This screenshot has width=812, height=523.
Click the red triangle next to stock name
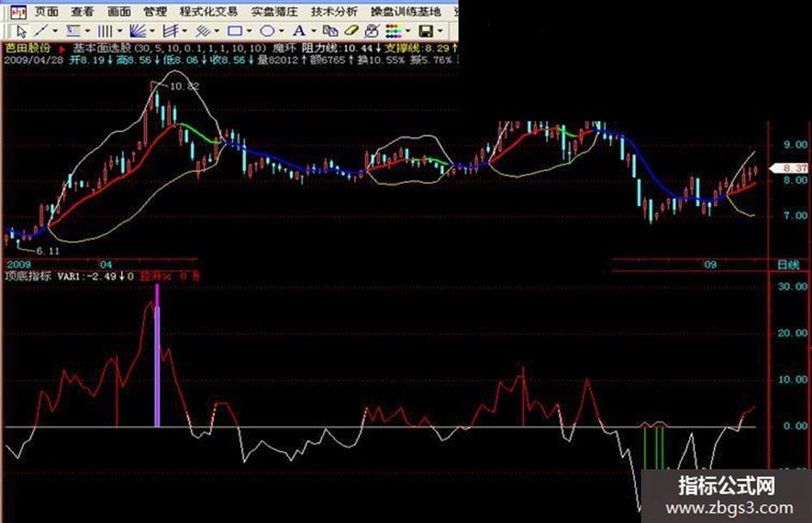point(63,49)
